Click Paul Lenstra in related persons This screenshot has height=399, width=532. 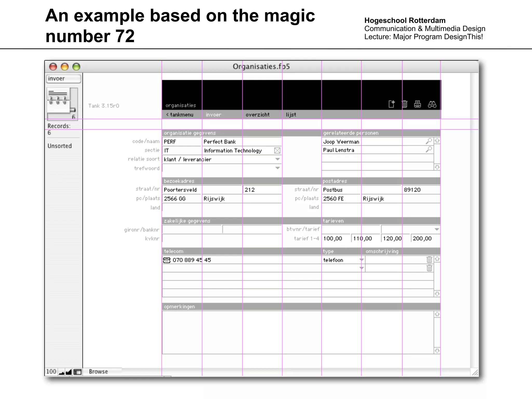coord(338,150)
